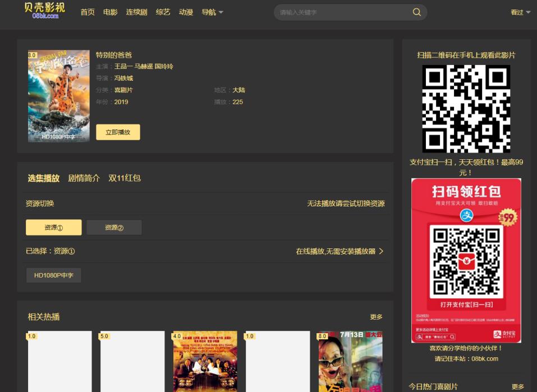Open related thumbnail with 4.0 rating
The image size is (537, 392).
205,362
